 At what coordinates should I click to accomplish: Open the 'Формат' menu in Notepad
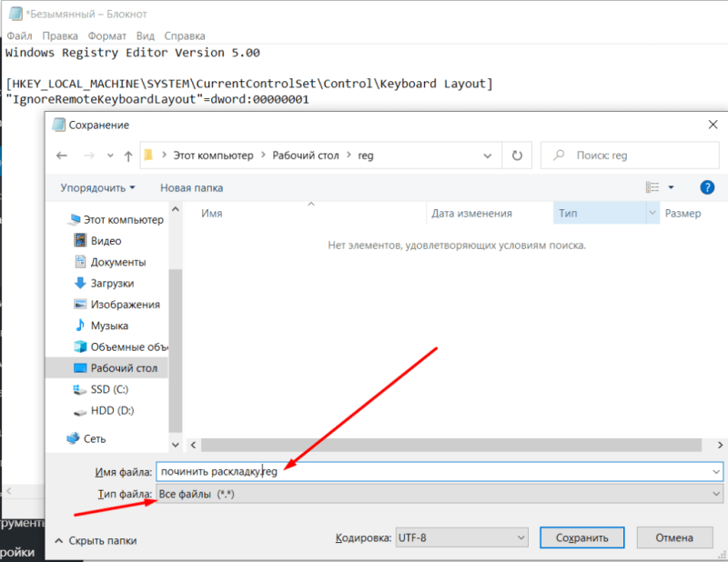(107, 35)
